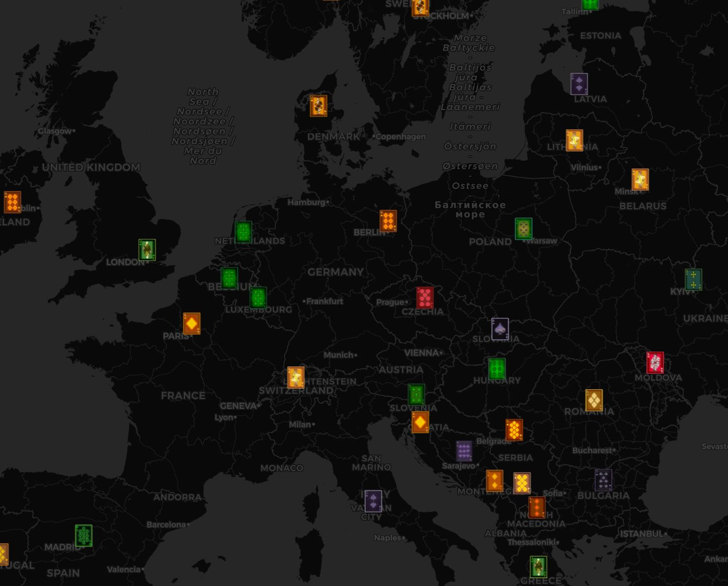Click the golden card on Lithuania
Viewport: 728px width, 586px height.
(x=574, y=140)
